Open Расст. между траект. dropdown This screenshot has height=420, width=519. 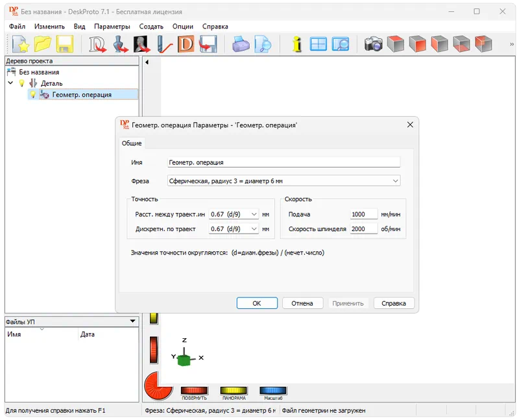[234, 214]
